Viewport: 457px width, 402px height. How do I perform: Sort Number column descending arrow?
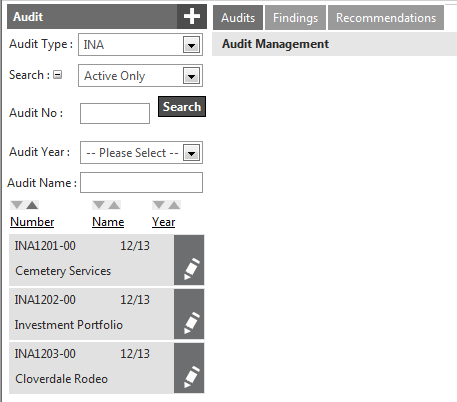point(17,205)
